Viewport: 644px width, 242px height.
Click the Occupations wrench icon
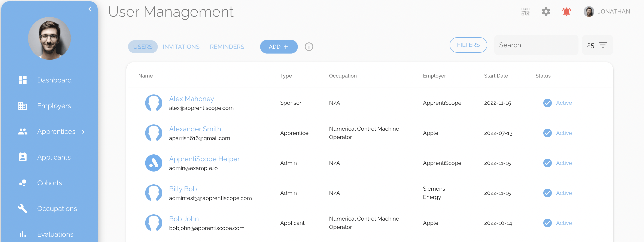coord(22,209)
